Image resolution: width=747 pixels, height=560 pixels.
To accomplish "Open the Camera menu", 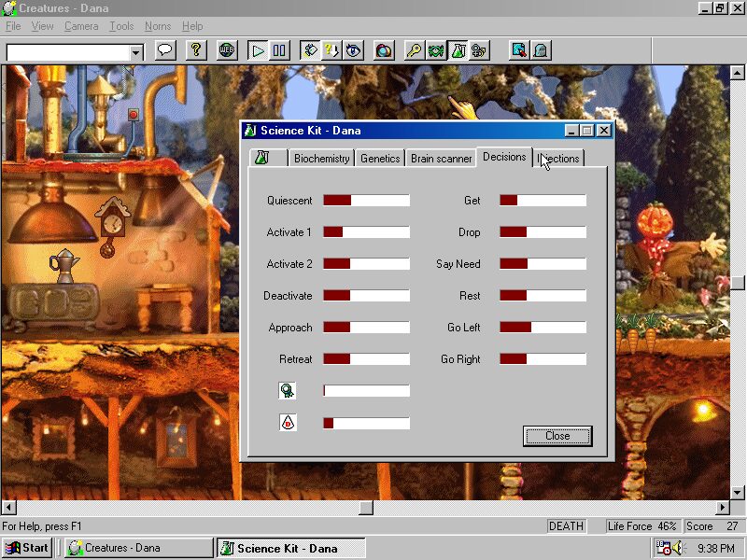I will [x=81, y=26].
